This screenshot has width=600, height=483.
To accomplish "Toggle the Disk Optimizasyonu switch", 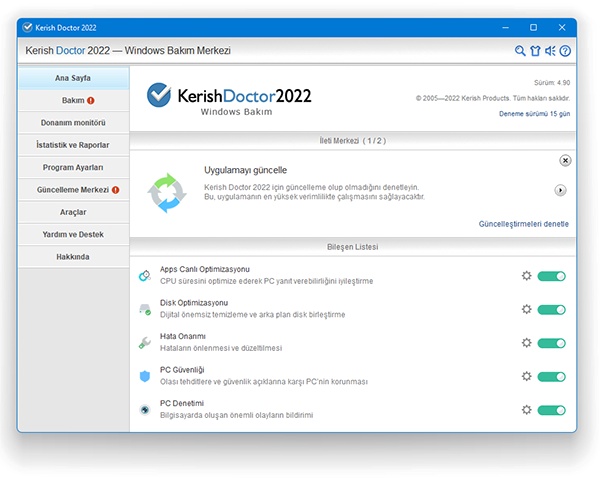I will click(x=551, y=310).
